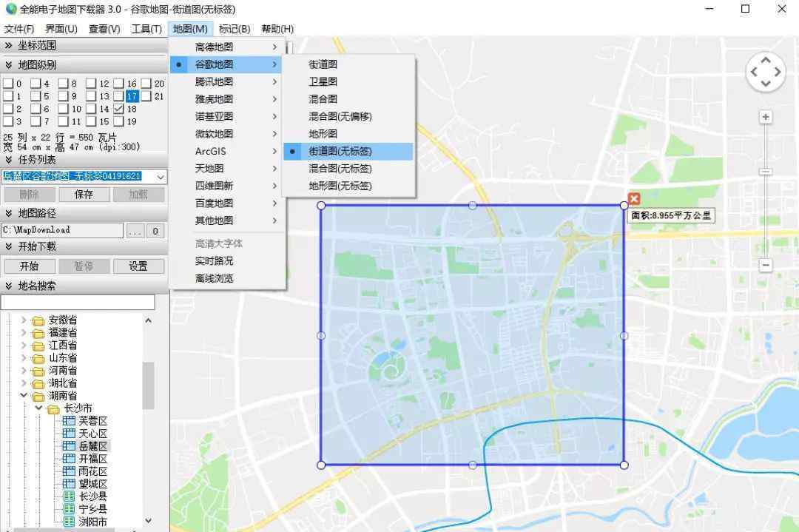Focus the place name search field
The image size is (799, 532).
(x=78, y=302)
